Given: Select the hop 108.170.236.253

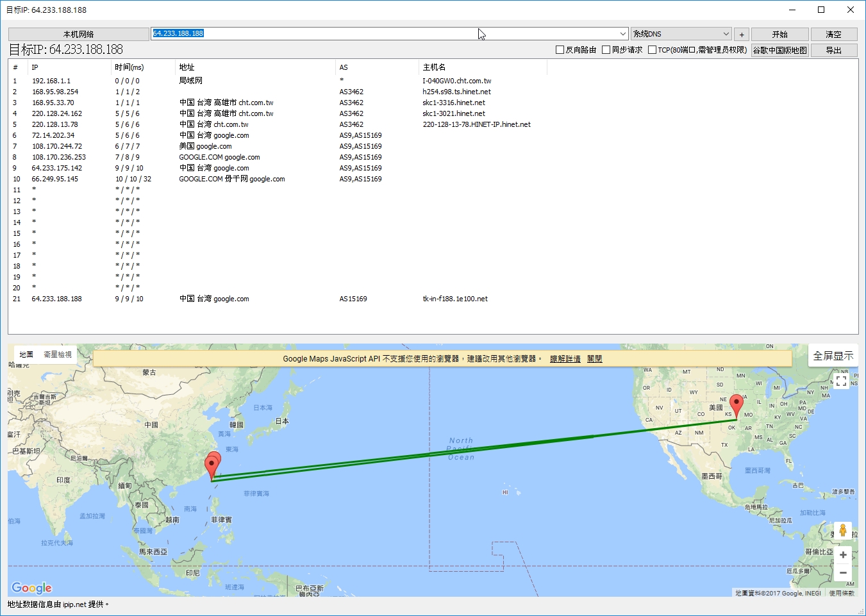Looking at the screenshot, I should [59, 157].
